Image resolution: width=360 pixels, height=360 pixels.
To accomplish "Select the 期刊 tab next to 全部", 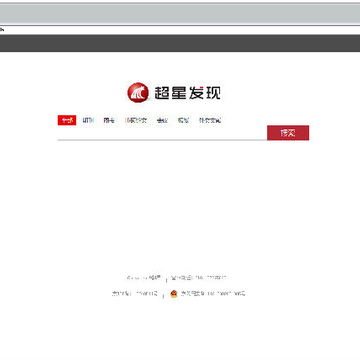I will click(88, 120).
